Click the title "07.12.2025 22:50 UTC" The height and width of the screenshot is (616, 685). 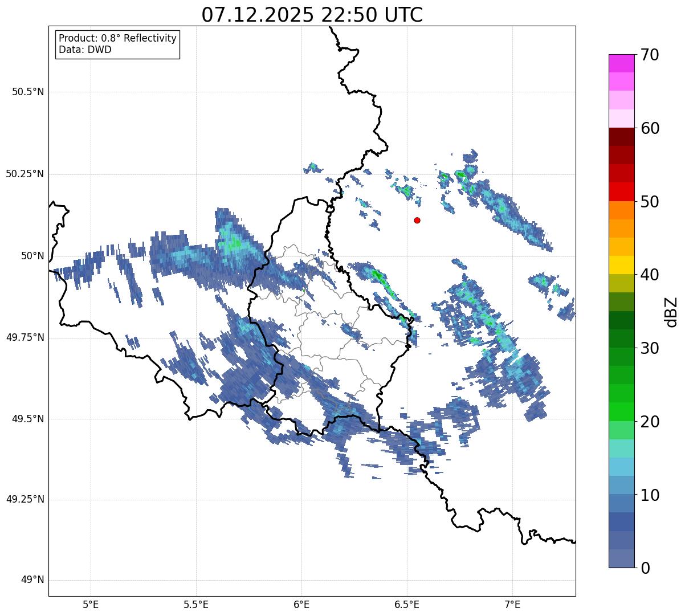(312, 15)
